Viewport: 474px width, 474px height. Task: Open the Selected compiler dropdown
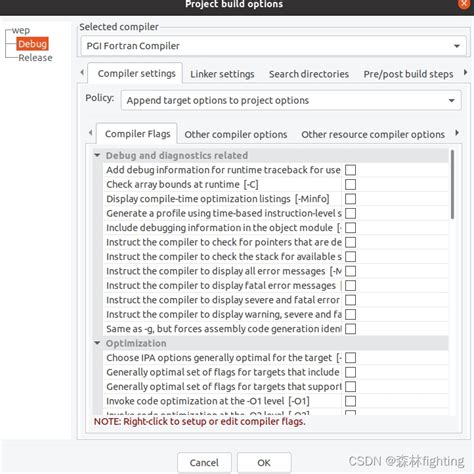[273, 46]
